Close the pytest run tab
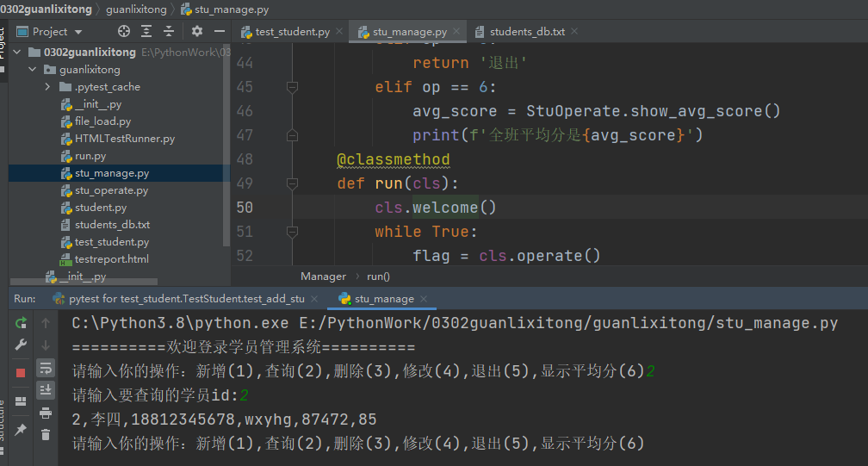Screen dimensions: 868x466 click(x=314, y=299)
